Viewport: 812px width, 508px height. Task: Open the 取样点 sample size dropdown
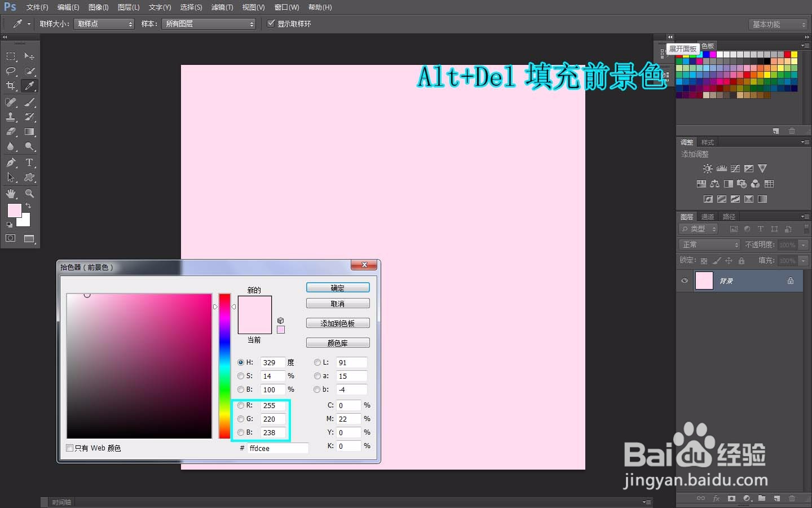[x=104, y=24]
